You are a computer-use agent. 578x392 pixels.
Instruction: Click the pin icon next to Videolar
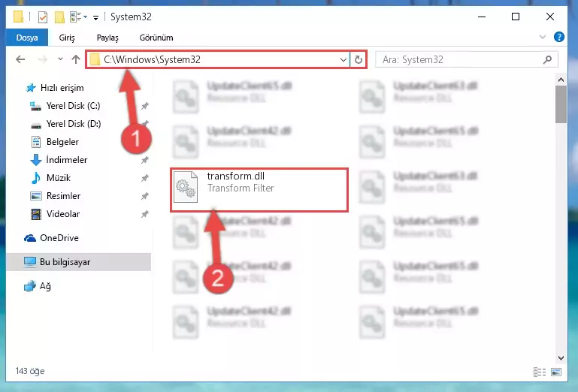(x=144, y=215)
